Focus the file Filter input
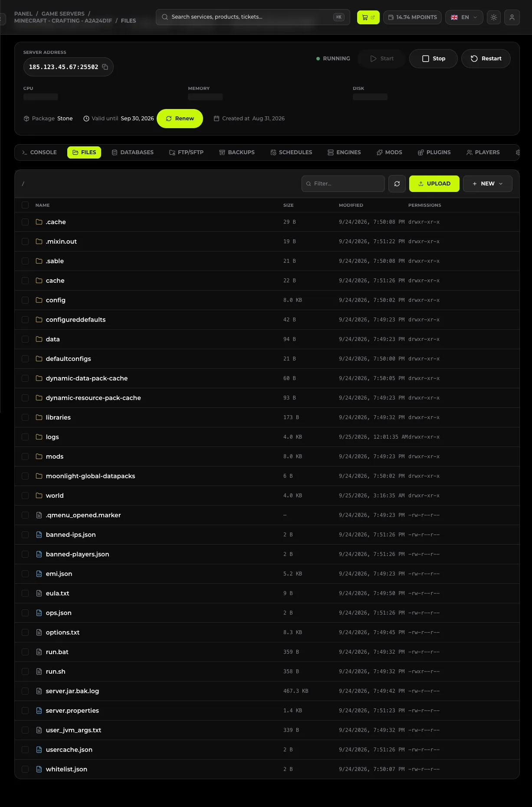 click(343, 184)
